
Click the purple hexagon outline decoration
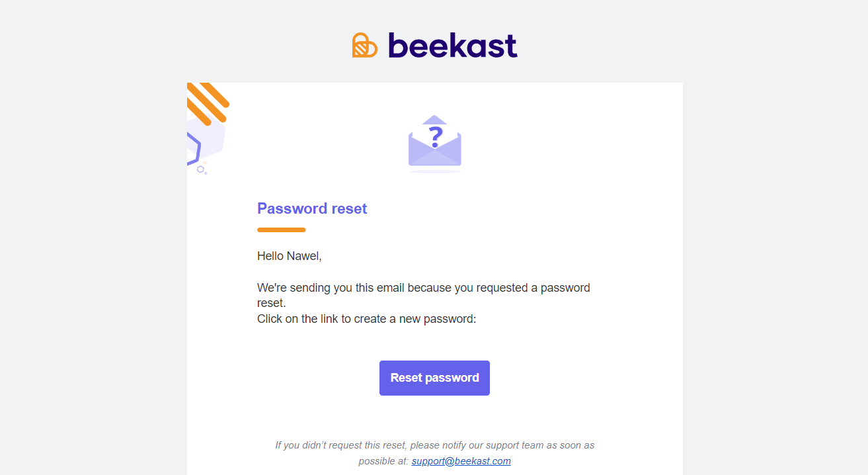coord(193,148)
